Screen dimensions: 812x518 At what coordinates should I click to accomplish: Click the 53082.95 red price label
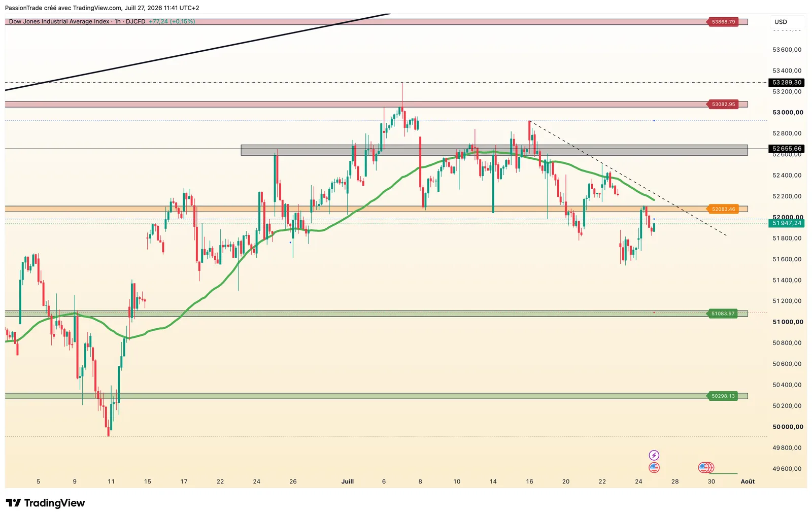pos(723,105)
